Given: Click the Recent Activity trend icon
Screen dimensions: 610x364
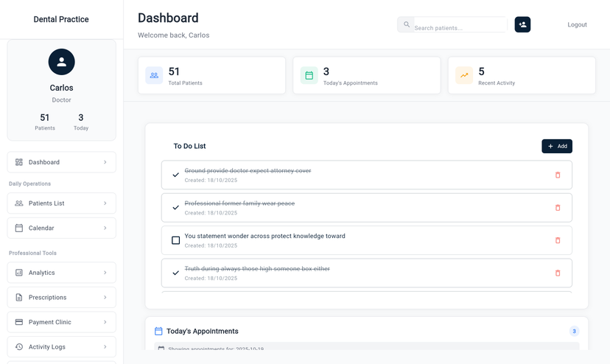Looking at the screenshot, I should (464, 75).
